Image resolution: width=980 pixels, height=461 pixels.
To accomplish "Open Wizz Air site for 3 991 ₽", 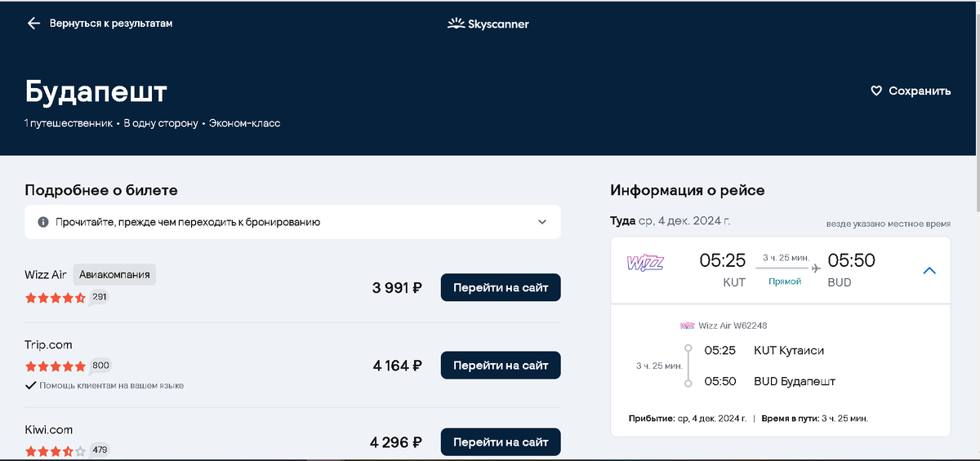I will [x=501, y=287].
